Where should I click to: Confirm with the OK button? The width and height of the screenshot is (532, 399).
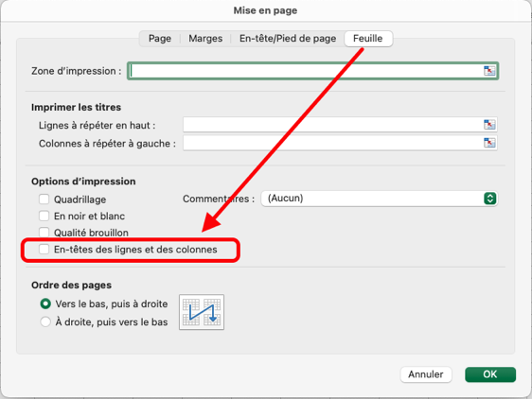click(490, 374)
